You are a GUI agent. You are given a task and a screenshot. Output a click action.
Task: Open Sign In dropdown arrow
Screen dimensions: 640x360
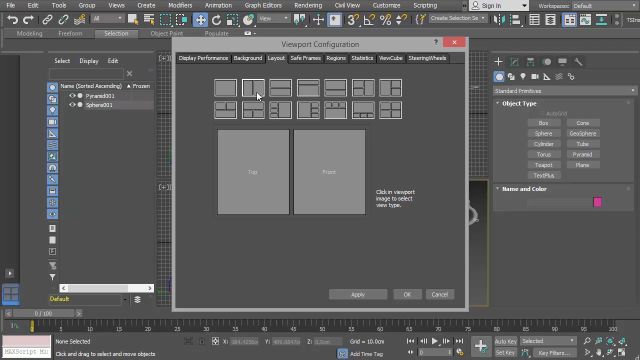(x=524, y=6)
